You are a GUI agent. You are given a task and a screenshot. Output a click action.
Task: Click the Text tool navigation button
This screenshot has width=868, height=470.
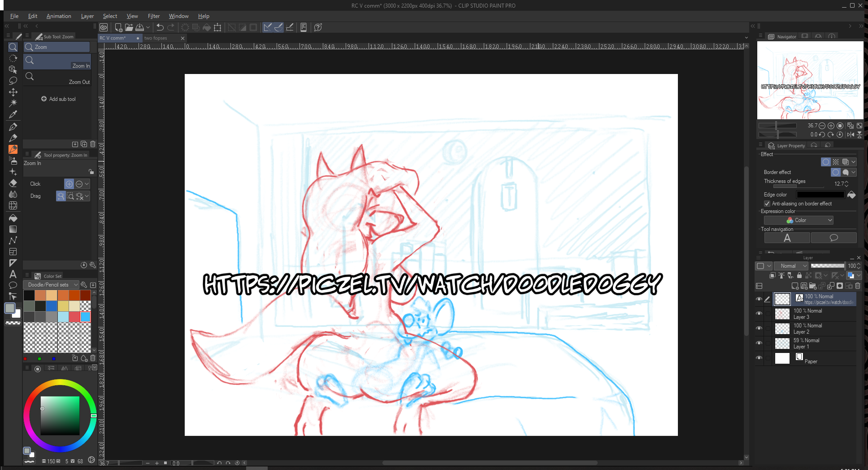[x=787, y=238]
